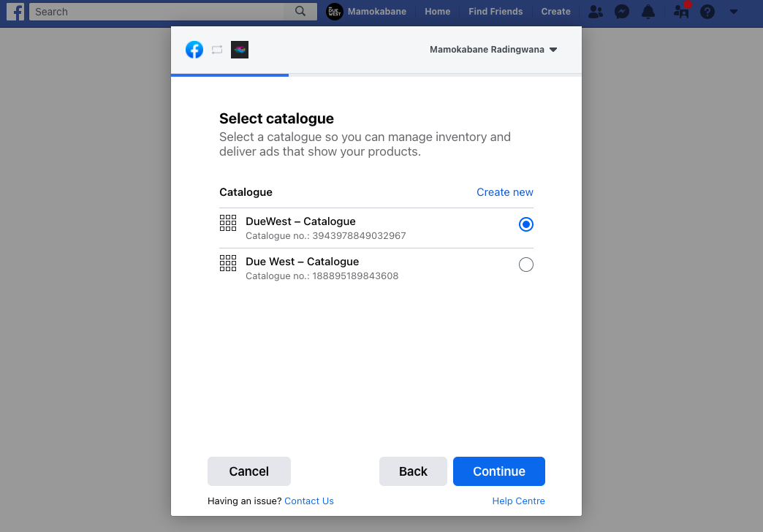Open the Contact Us link
The width and height of the screenshot is (763, 532).
coord(308,501)
